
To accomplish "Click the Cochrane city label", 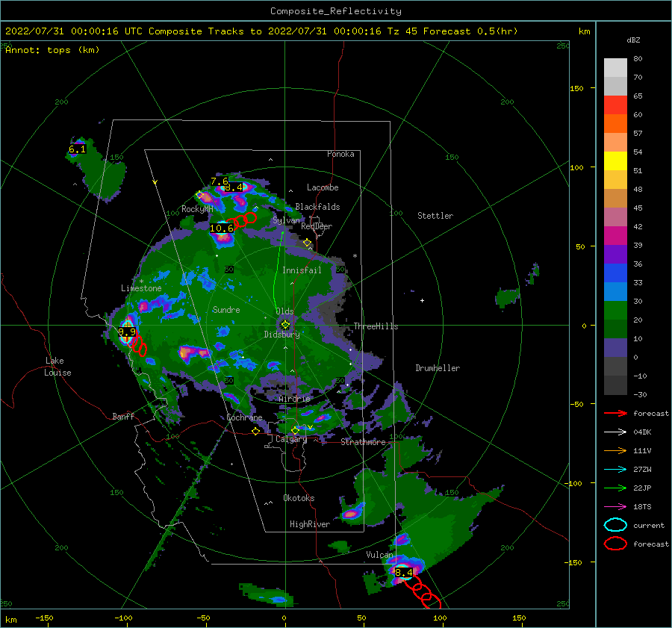I will pyautogui.click(x=244, y=417).
